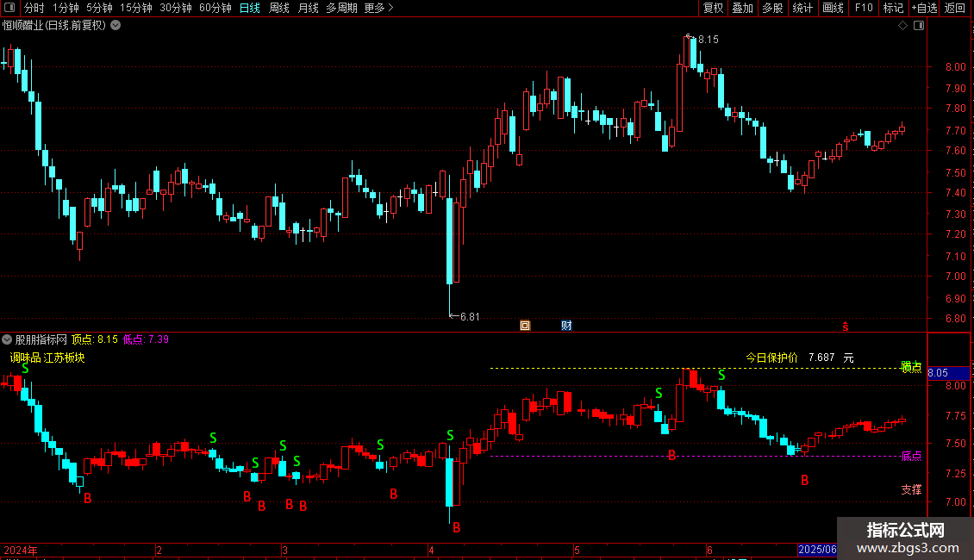Select the 日线 daily period
The height and width of the screenshot is (560, 974).
250,8
